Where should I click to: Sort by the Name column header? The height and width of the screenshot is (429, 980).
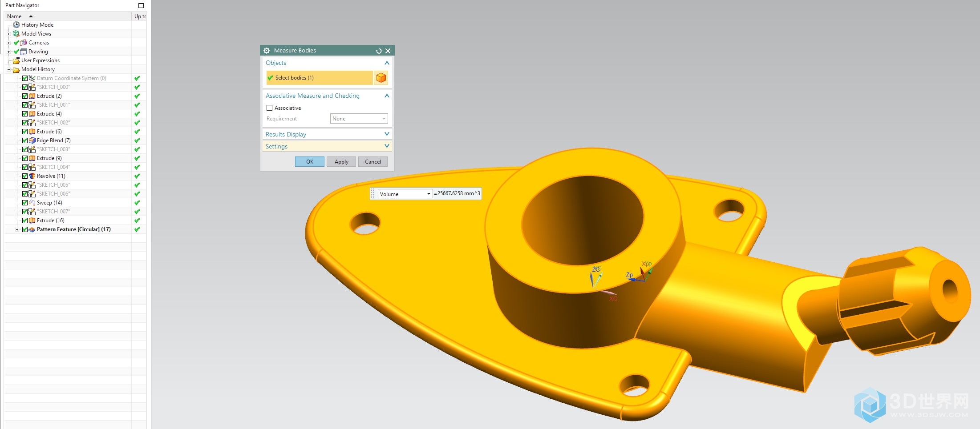pyautogui.click(x=68, y=16)
